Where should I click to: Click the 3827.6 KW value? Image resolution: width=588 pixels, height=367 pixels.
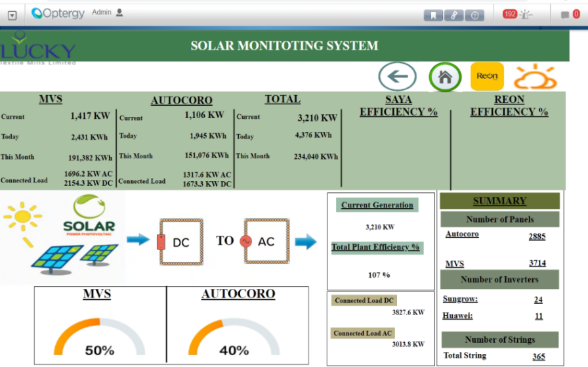pyautogui.click(x=408, y=313)
